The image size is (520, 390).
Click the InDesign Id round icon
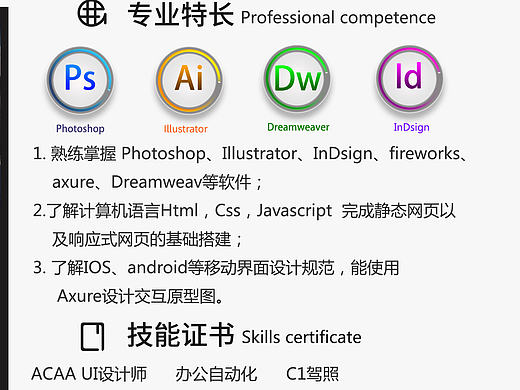[410, 79]
